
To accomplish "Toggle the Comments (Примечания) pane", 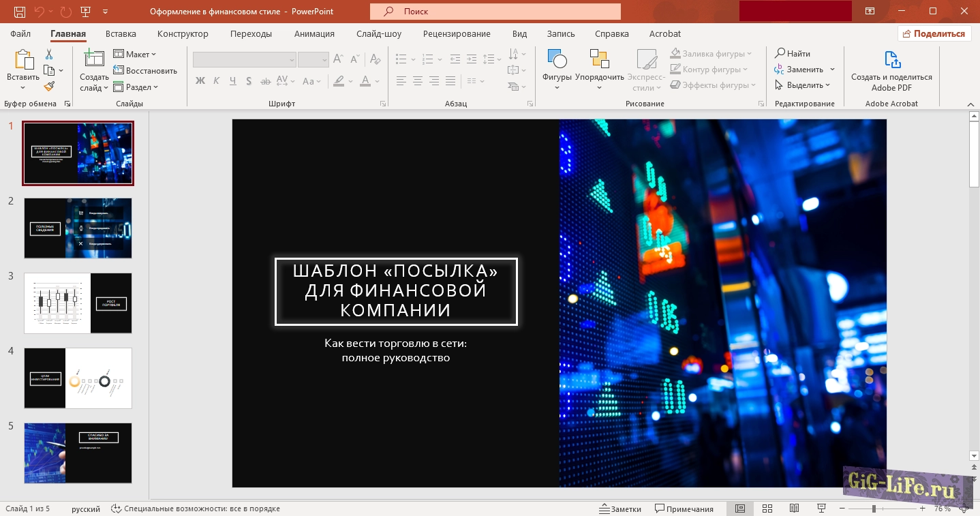I will coord(684,509).
